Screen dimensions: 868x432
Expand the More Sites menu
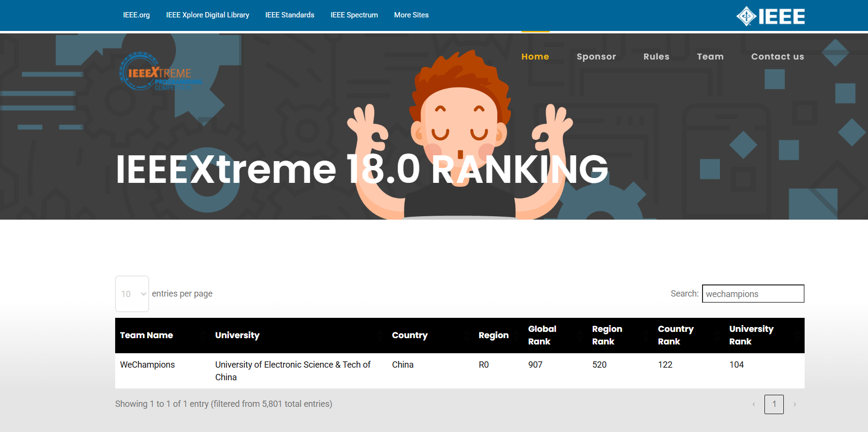(411, 15)
